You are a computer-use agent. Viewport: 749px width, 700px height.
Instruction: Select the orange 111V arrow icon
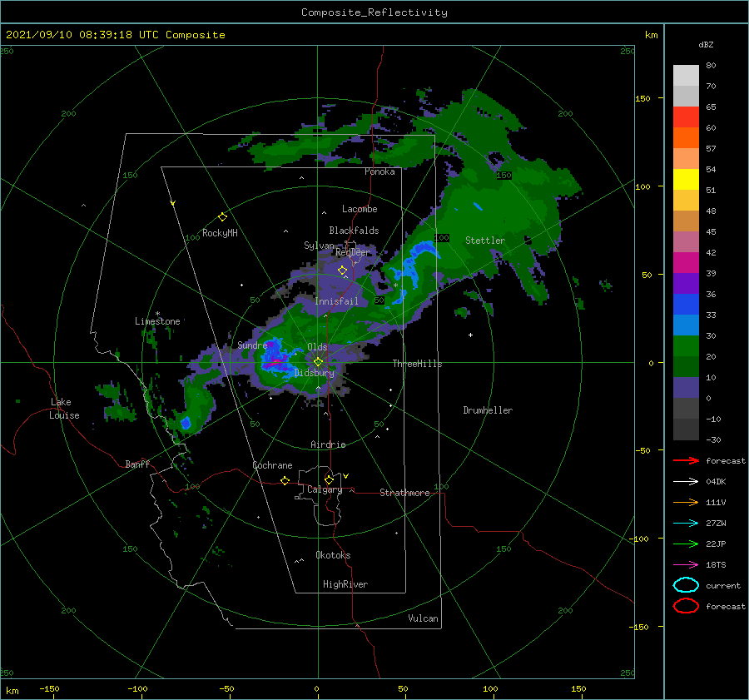click(686, 502)
